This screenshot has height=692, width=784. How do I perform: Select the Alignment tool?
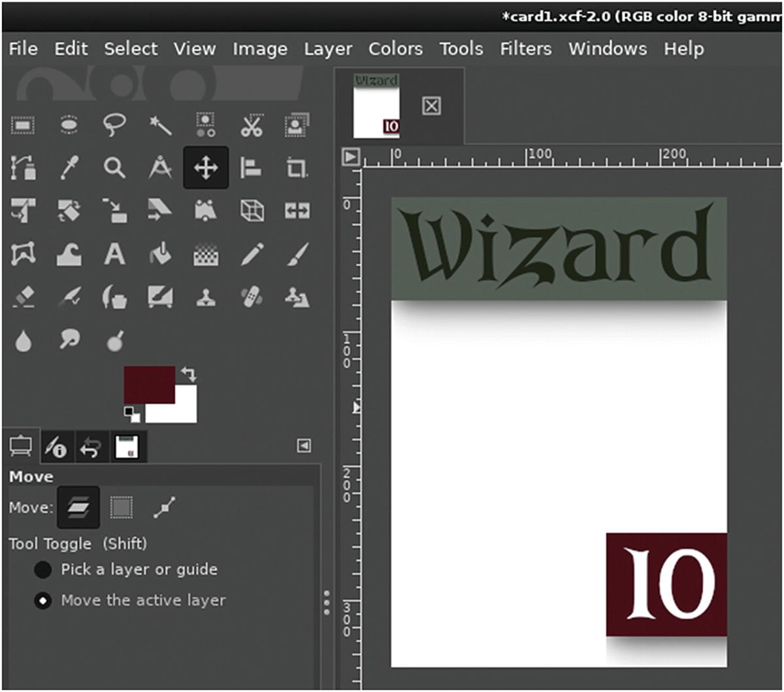(251, 168)
